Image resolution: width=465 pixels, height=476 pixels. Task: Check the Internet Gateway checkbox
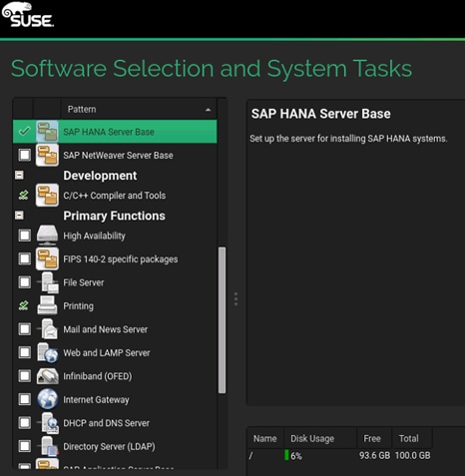pos(25,399)
